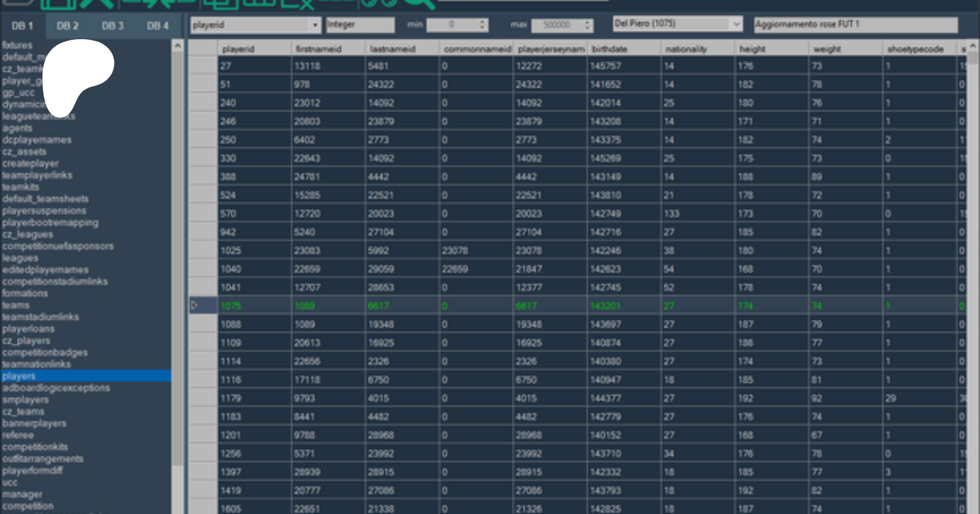The height and width of the screenshot is (514, 980).
Task: Open the playerid column dropdown
Action: (315, 25)
